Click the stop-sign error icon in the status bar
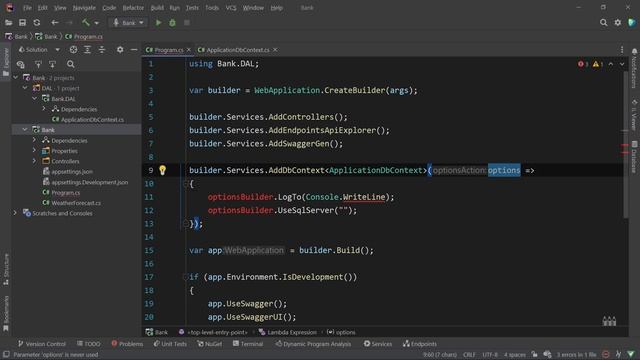640x360 pixels. 606,354
